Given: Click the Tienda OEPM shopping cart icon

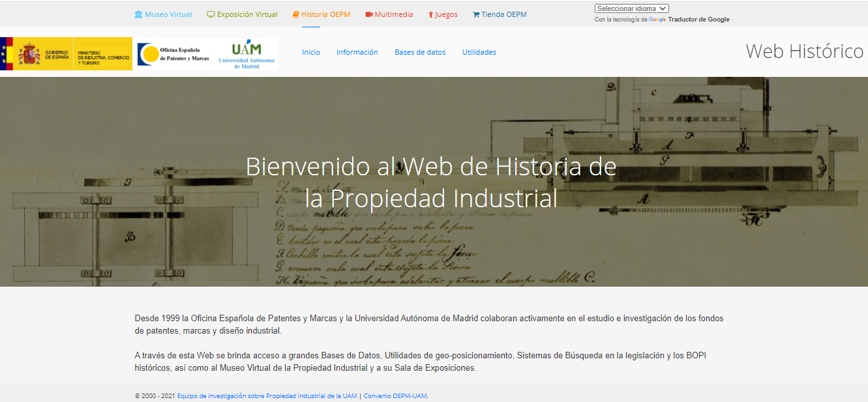Looking at the screenshot, I should (x=476, y=14).
